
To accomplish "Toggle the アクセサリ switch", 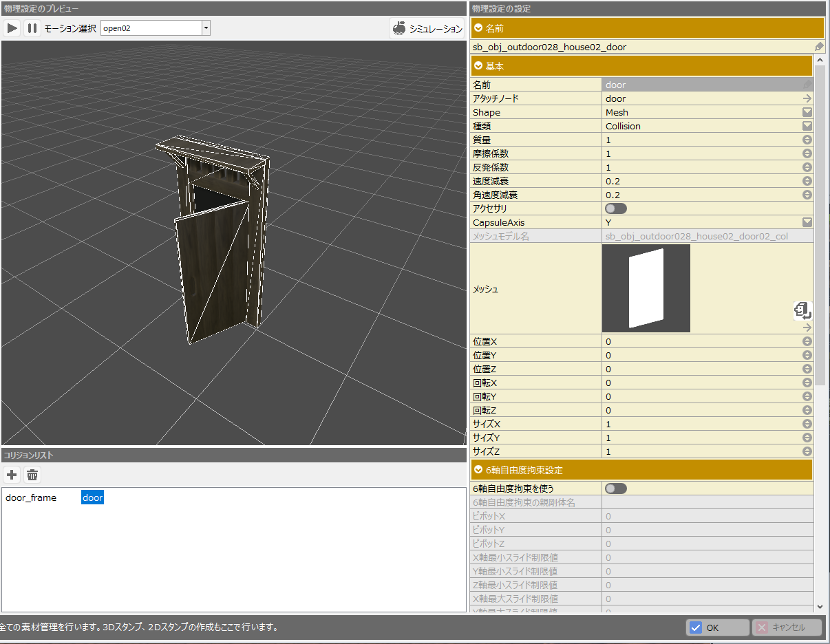I will [x=615, y=208].
